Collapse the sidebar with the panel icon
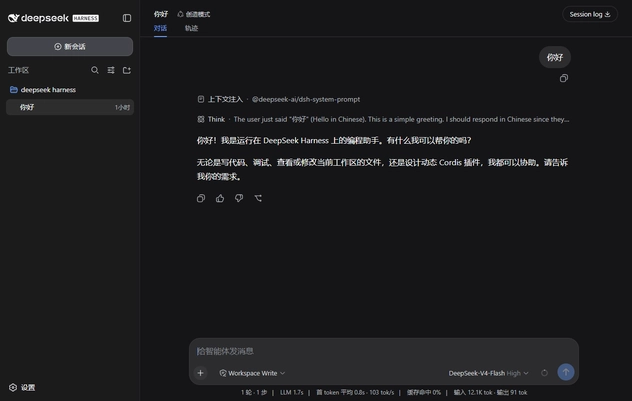The image size is (632, 401). tap(127, 18)
